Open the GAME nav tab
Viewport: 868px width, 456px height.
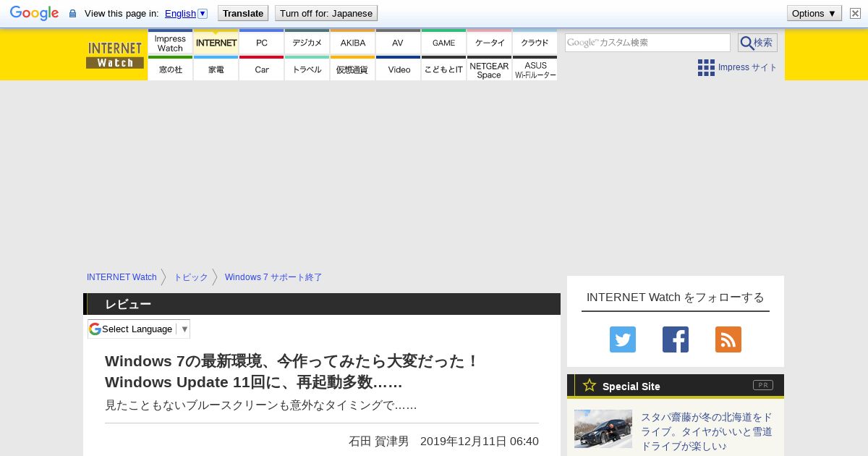tap(443, 42)
